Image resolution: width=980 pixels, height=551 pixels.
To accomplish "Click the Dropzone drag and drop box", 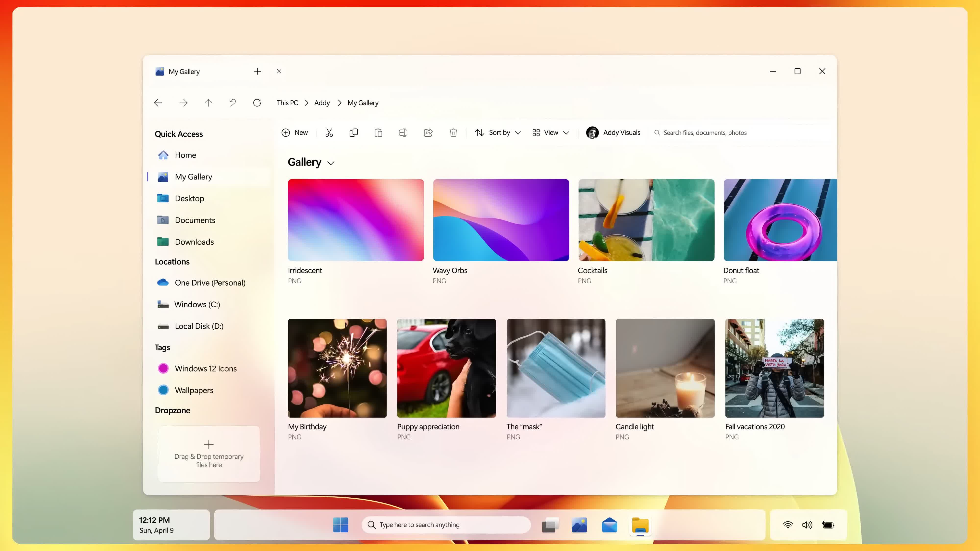I will pyautogui.click(x=208, y=454).
